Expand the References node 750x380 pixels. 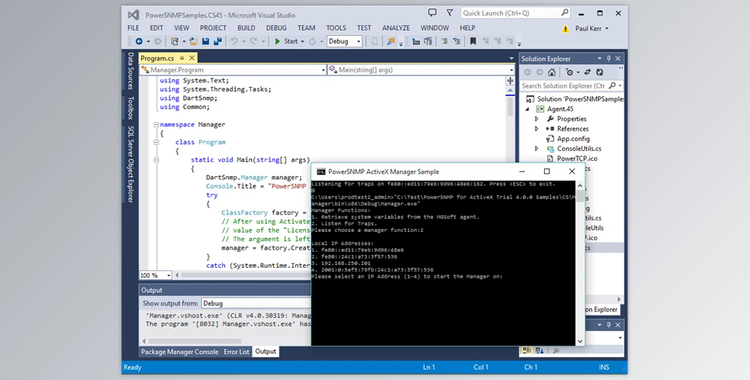pos(536,129)
